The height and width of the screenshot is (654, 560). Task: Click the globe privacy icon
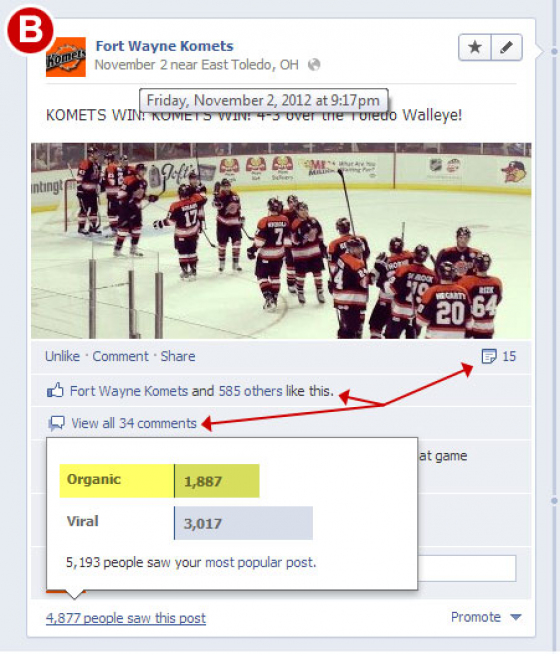point(314,65)
